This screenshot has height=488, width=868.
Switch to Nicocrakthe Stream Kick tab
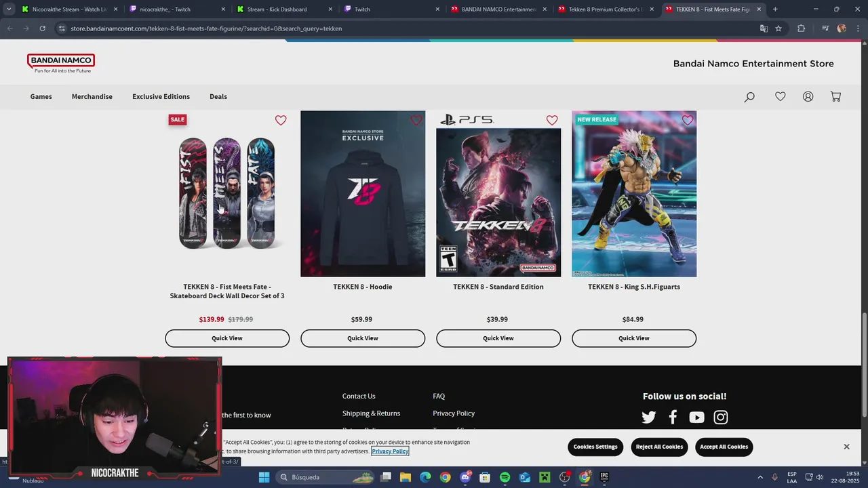coord(68,9)
